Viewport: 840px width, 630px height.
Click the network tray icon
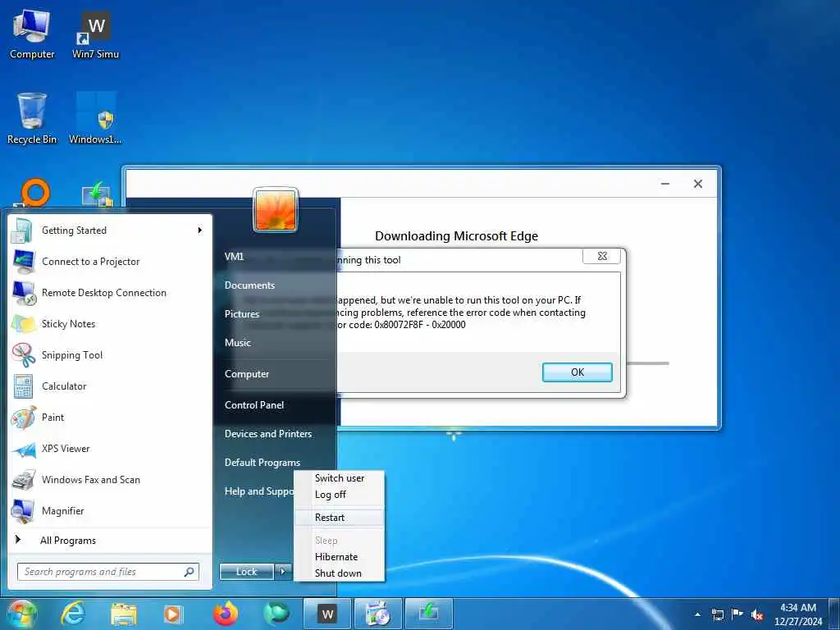(717, 614)
